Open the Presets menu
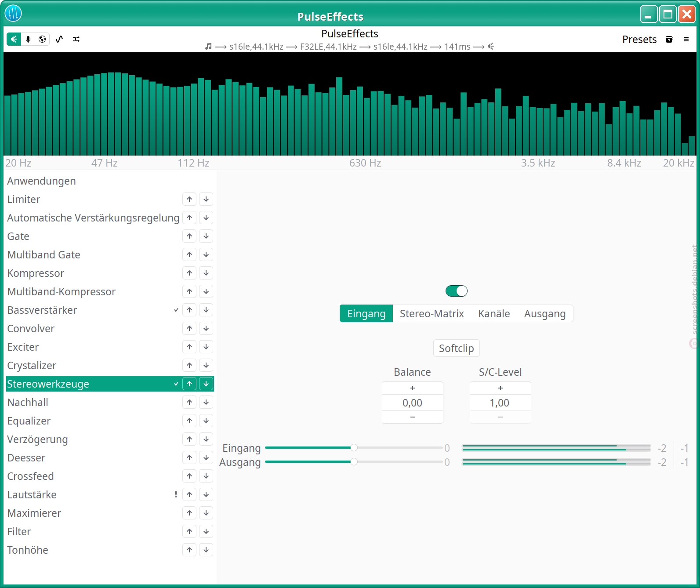This screenshot has height=588, width=700. [x=639, y=39]
